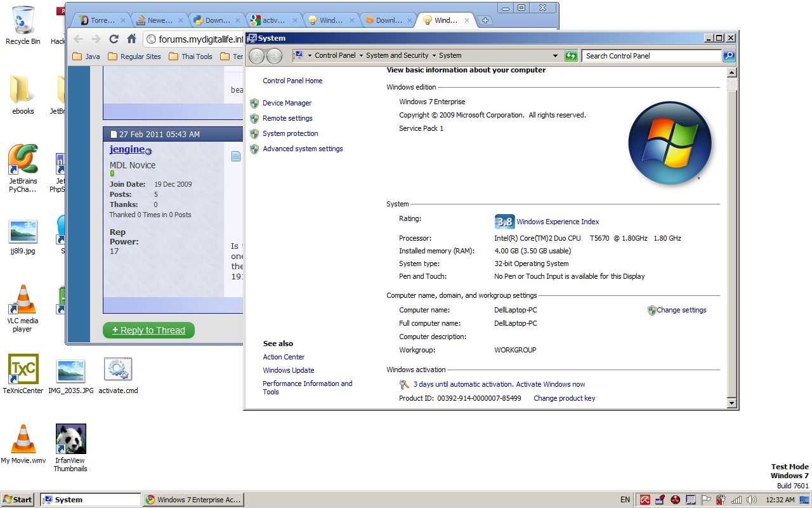Click the green refresh button beside address bar
Image resolution: width=812 pixels, height=508 pixels.
(571, 56)
